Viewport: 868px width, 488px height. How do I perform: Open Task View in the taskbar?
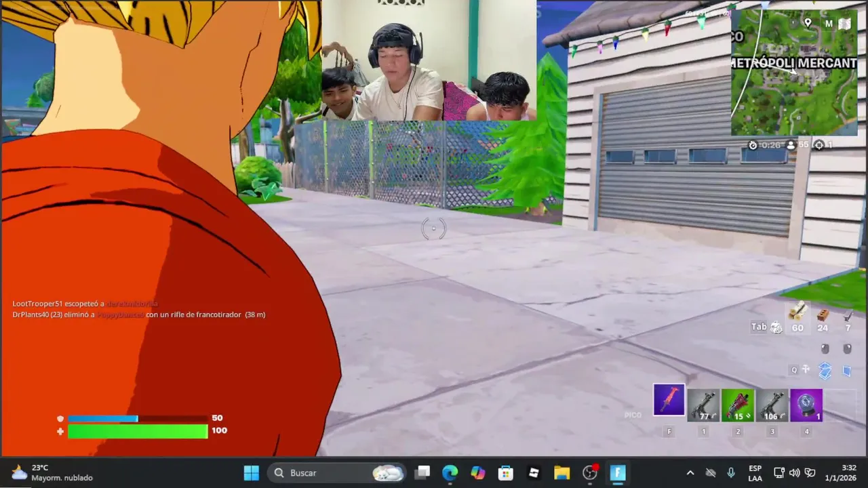[422, 472]
